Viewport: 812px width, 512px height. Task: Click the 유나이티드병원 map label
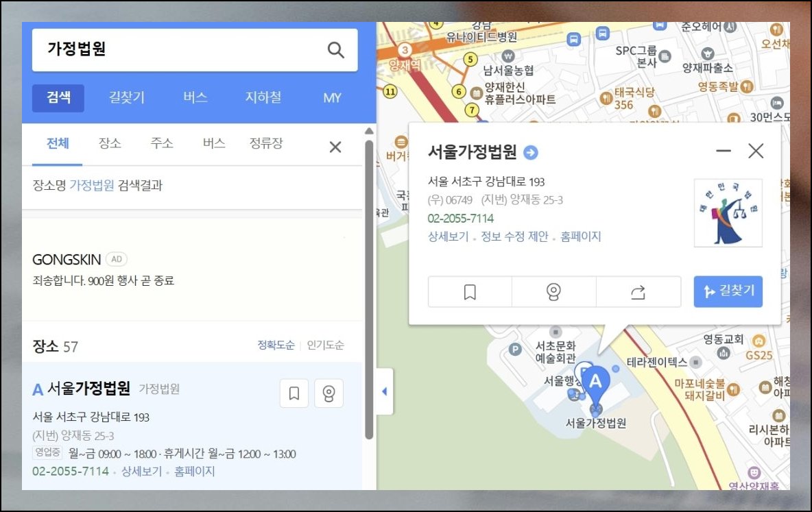pyautogui.click(x=481, y=37)
